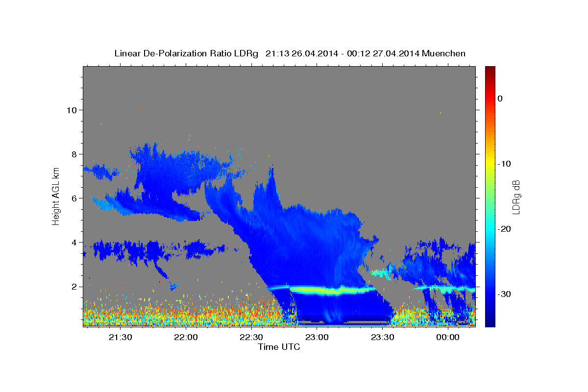Screen dimensions: 588x392
Task: Click the height tick label 2
Action: coord(74,287)
